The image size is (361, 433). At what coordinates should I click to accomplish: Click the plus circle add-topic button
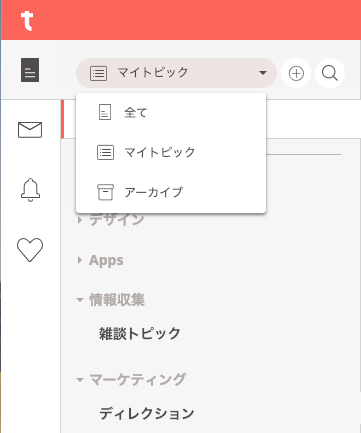(296, 73)
